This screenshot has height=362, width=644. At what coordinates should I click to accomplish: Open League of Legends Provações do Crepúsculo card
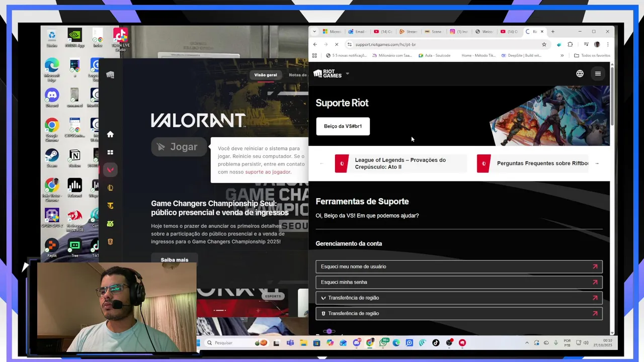pos(401,163)
